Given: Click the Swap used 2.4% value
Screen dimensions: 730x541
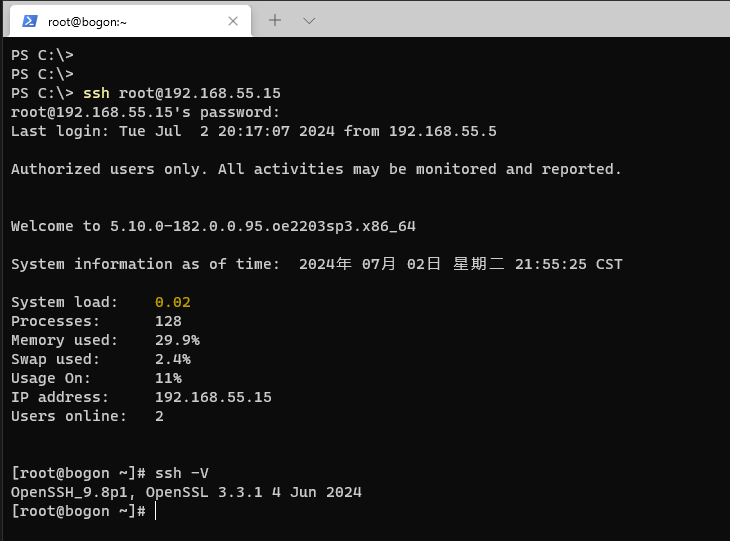Looking at the screenshot, I should 172,359.
